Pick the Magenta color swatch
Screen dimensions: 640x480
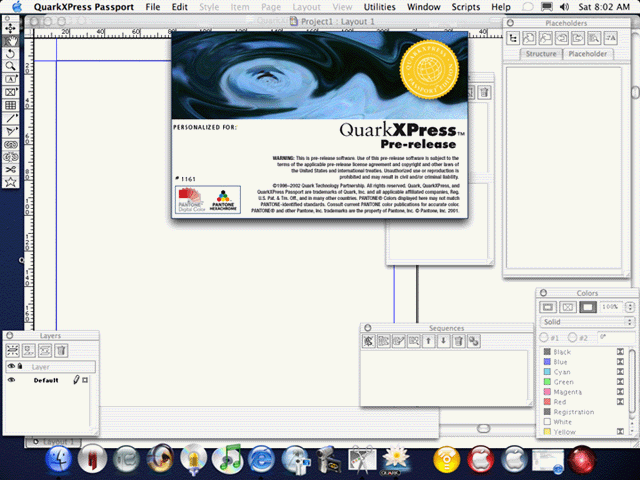pyautogui.click(x=547, y=392)
